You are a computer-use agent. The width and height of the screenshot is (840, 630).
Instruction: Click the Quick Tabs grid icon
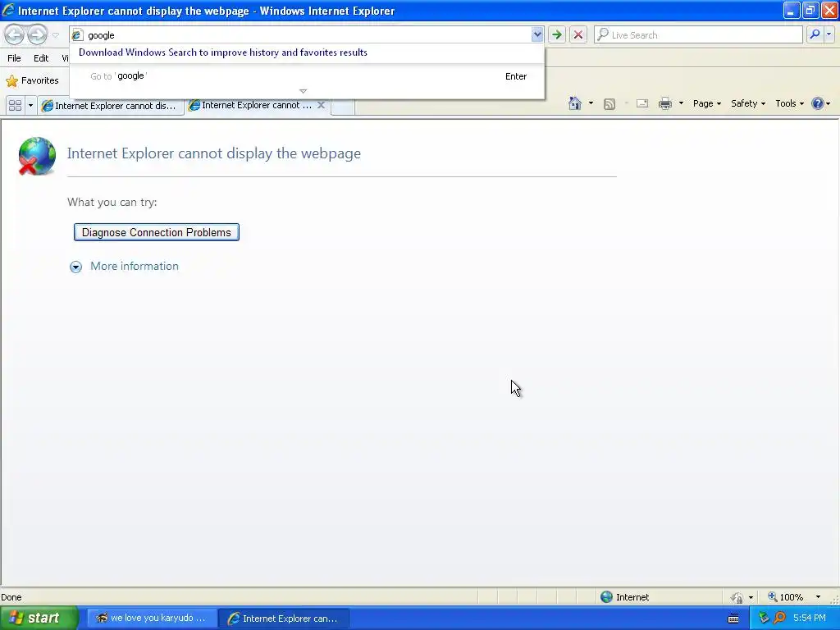click(x=15, y=106)
